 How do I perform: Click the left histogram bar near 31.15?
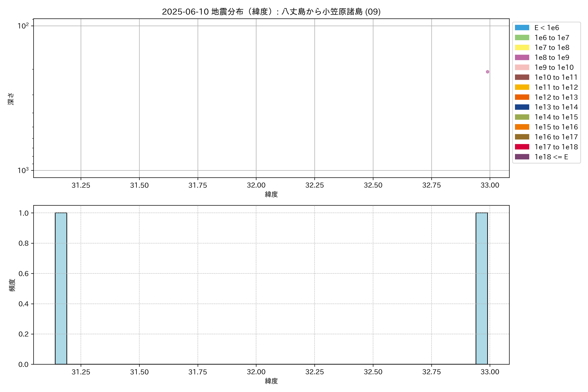click(61, 288)
